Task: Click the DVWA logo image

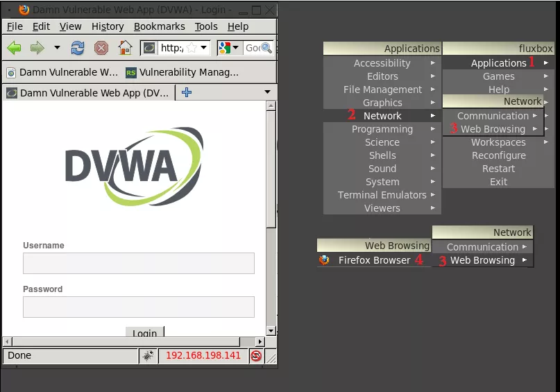Action: (x=135, y=167)
